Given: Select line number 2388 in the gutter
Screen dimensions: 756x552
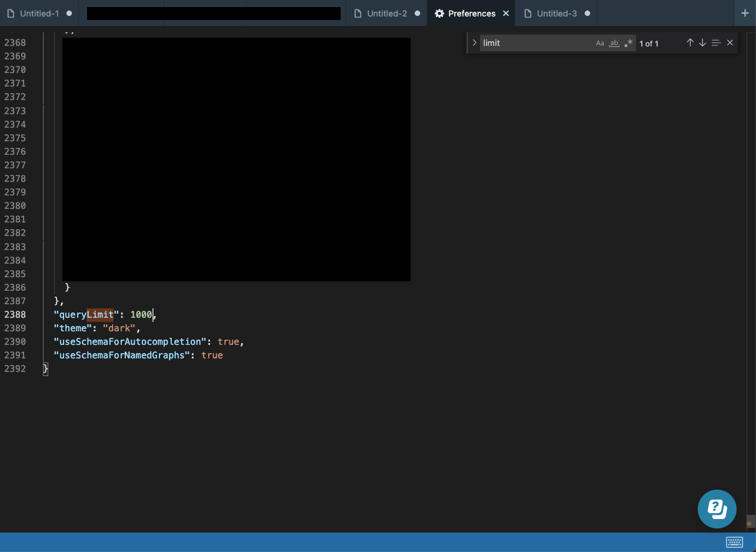Looking at the screenshot, I should pos(15,314).
